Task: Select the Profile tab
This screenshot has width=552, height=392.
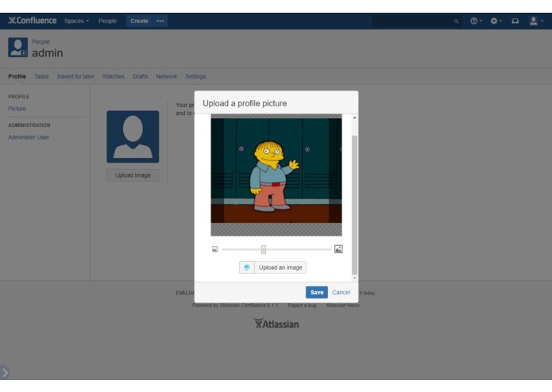Action: coord(17,76)
